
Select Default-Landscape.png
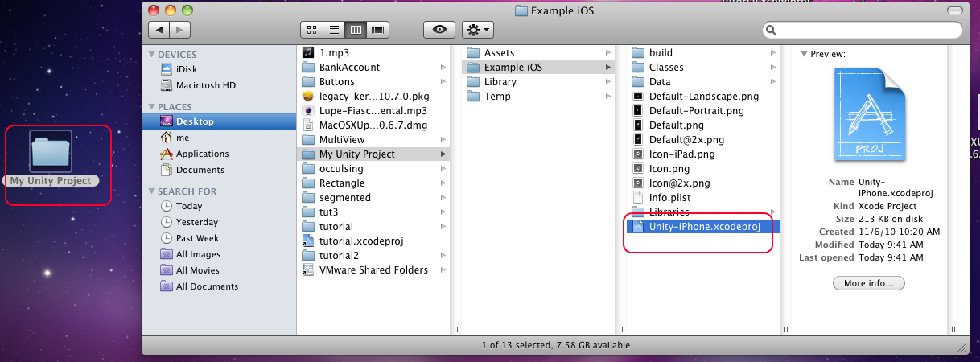[x=704, y=96]
